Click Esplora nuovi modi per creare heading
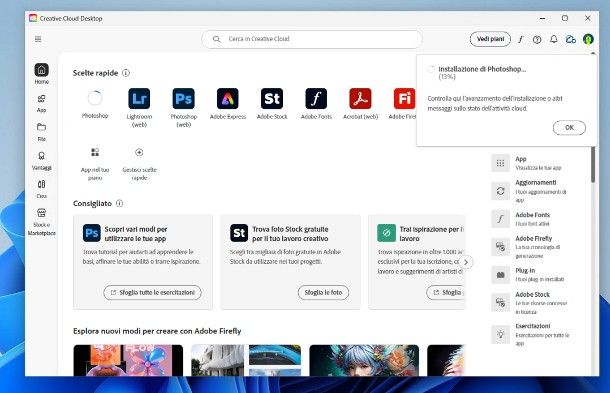Viewport: 610px width, 393px height. tap(157, 331)
